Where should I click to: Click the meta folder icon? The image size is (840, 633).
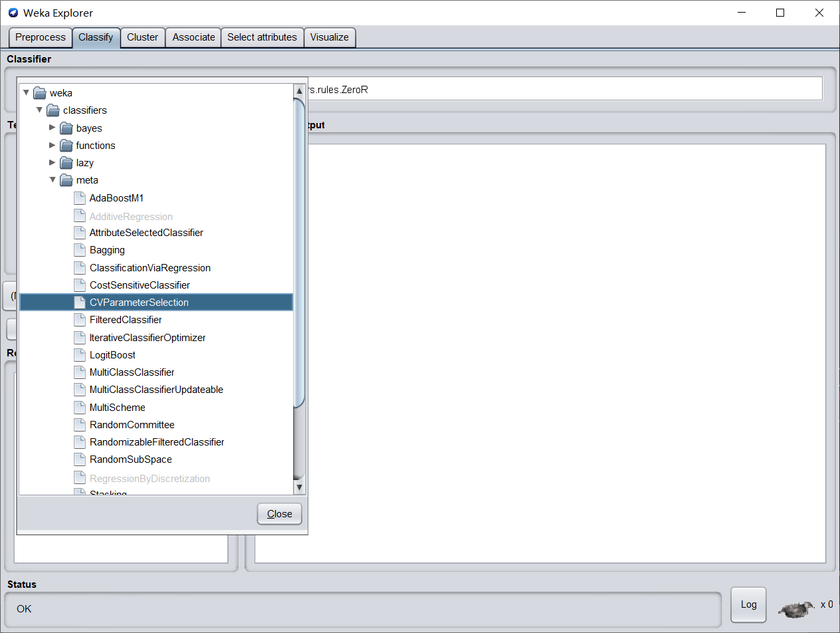[x=66, y=180]
